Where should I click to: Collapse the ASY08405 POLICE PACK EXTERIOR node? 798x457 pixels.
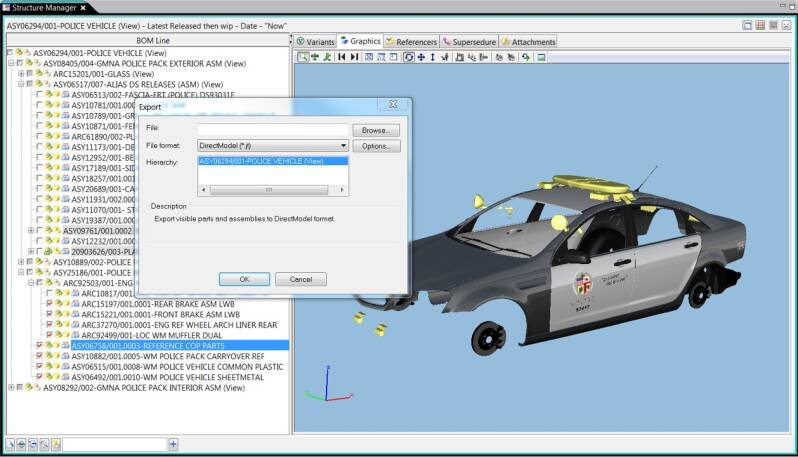coord(11,63)
